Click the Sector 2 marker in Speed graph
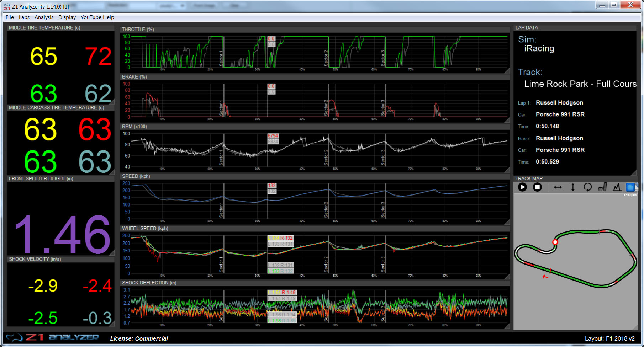The width and height of the screenshot is (644, 347). 326,210
